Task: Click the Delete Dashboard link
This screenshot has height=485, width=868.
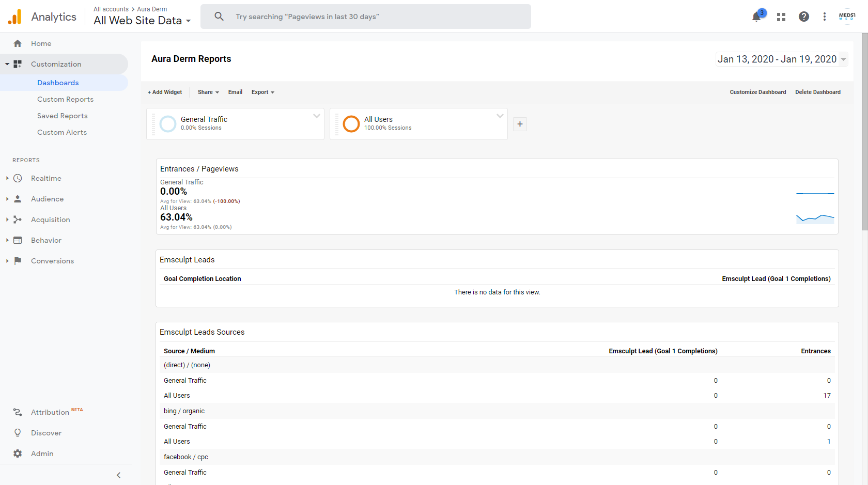Action: [817, 92]
